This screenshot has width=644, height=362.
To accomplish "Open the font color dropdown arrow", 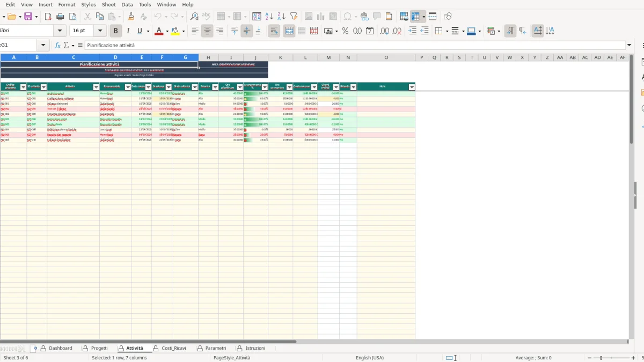I will coord(167,31).
